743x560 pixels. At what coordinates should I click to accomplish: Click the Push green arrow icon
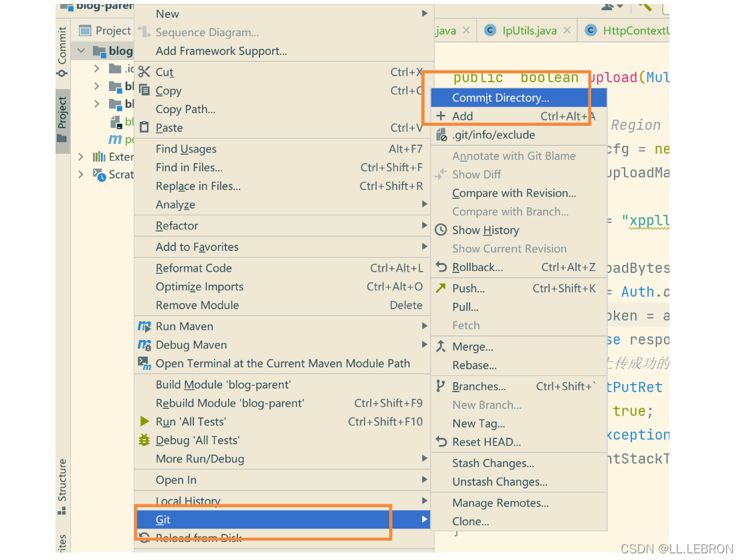[x=441, y=288]
